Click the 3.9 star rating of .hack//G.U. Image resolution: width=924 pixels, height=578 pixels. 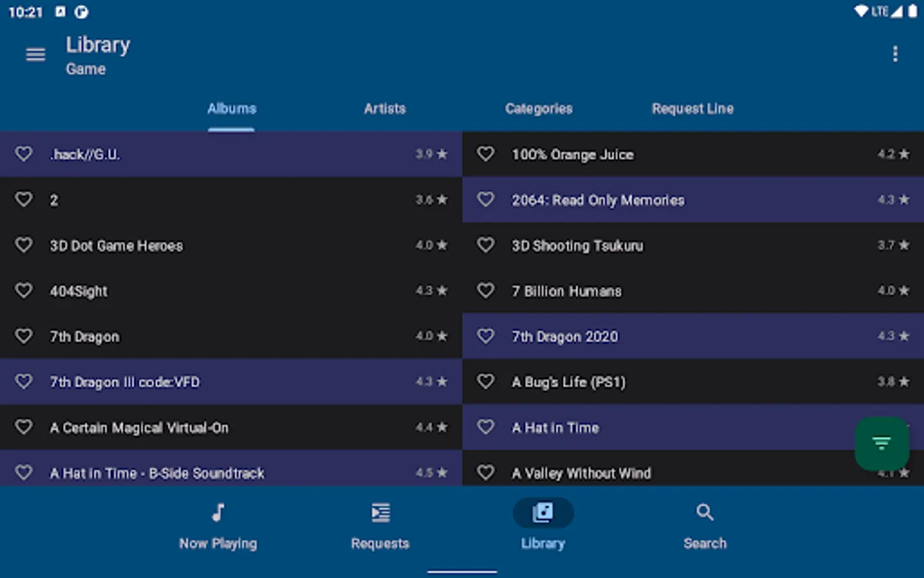click(431, 154)
